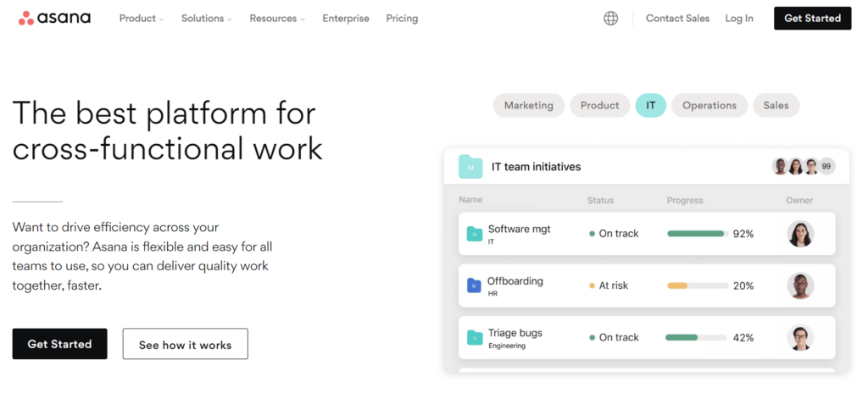Click the Triage bugs row name
The width and height of the screenshot is (868, 399).
click(515, 333)
